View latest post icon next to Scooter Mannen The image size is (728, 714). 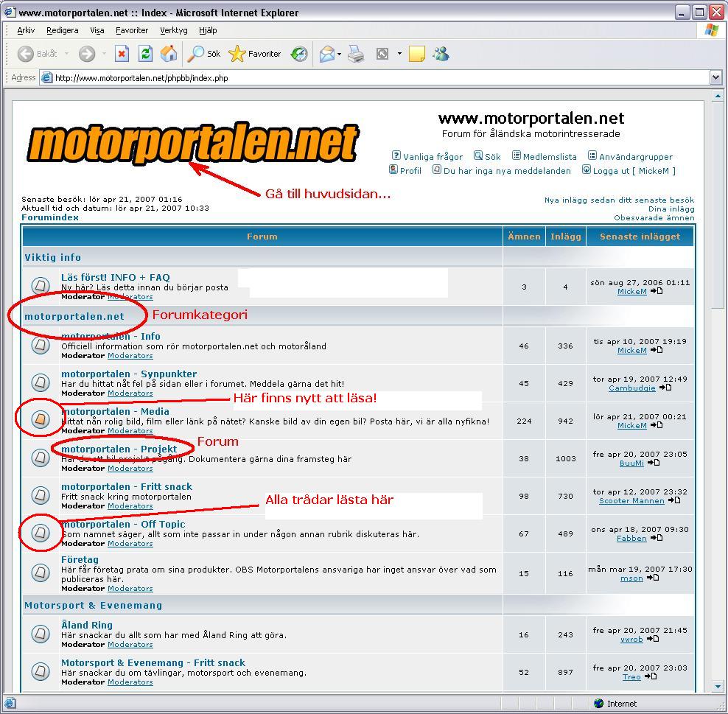[x=674, y=500]
